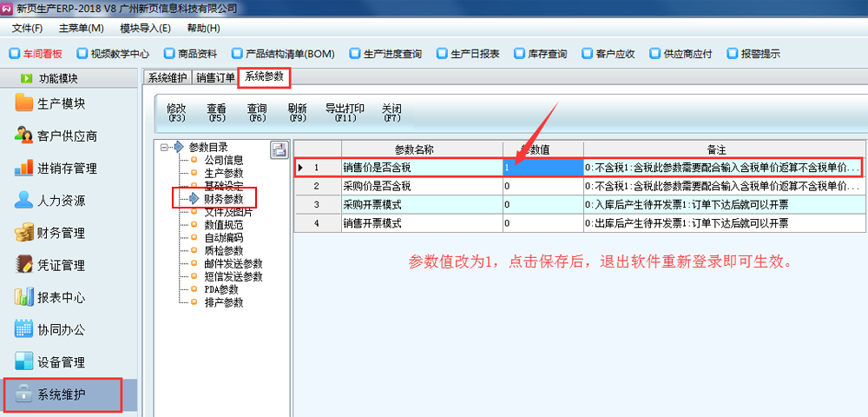Check the 商品资料 shortcut box
868x417 pixels.
169,54
